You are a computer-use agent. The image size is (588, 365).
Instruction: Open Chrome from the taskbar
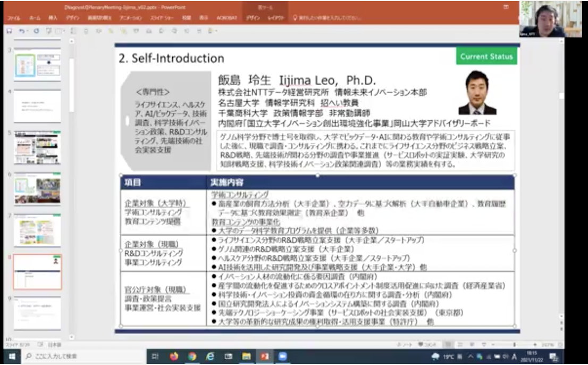191,356
